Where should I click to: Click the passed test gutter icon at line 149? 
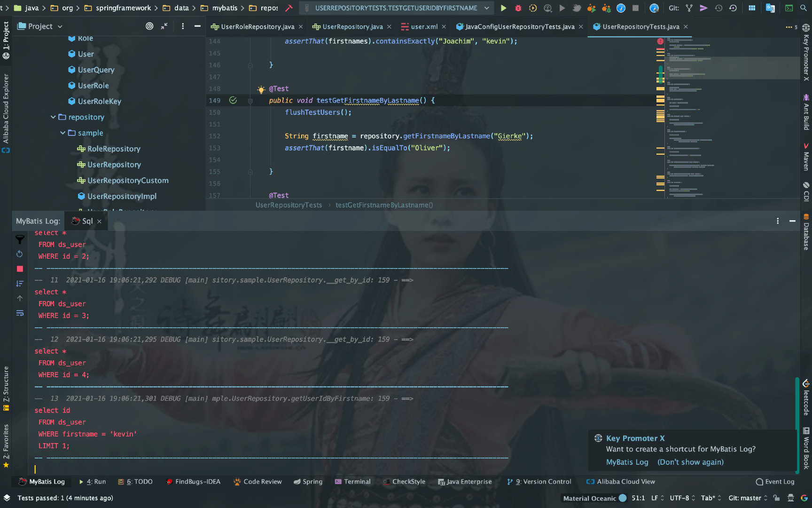233,100
